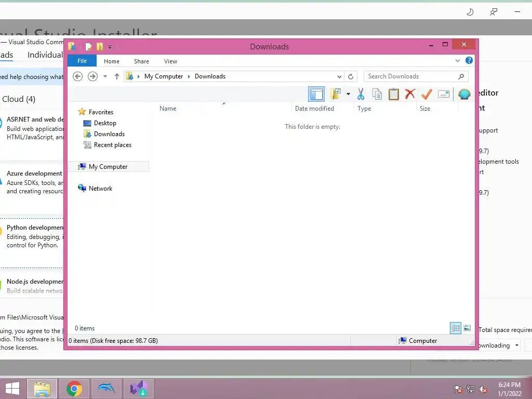Click Computer in the status bar
The image size is (532, 399).
click(x=418, y=341)
